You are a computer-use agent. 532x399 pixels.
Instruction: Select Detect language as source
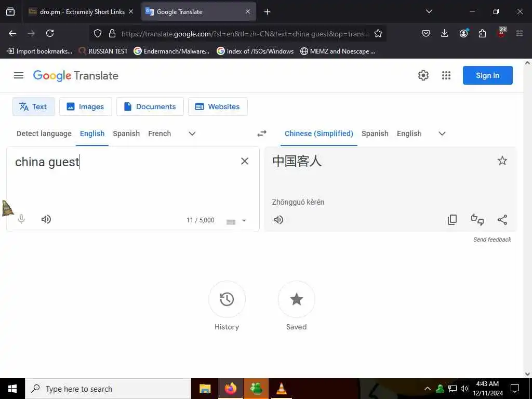44,134
